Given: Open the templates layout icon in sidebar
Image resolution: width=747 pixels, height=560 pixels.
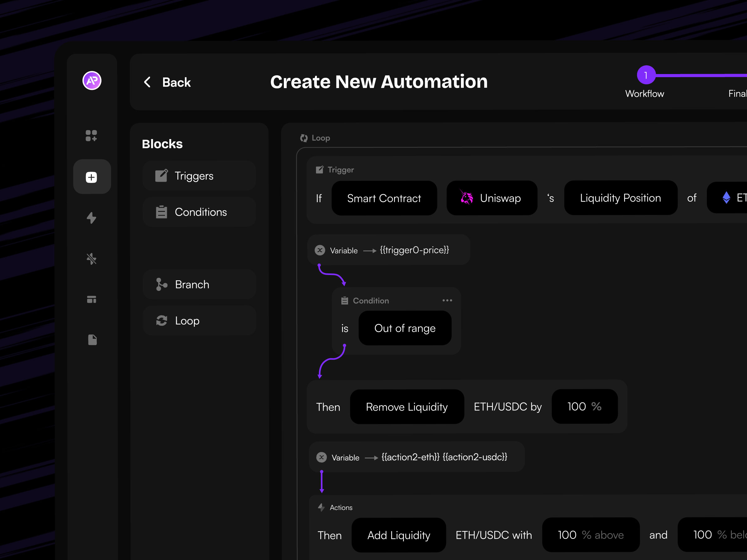Looking at the screenshot, I should [92, 300].
